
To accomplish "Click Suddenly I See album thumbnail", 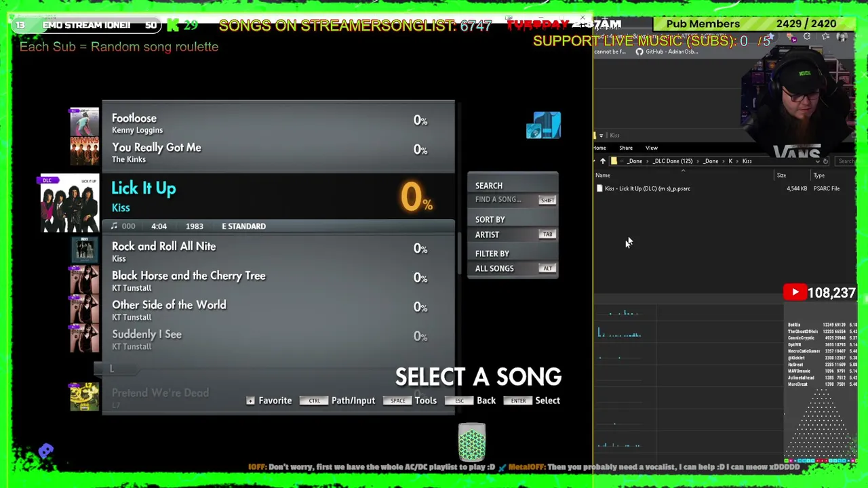I will (84, 338).
